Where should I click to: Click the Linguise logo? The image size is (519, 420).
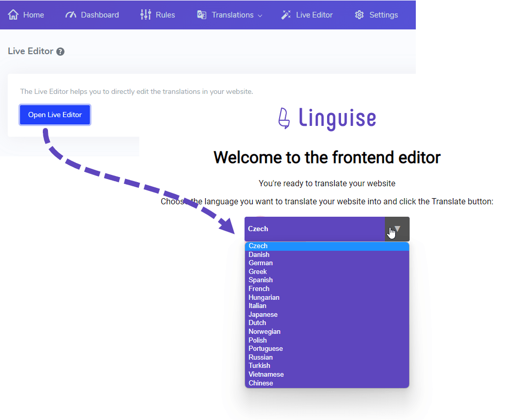coord(327,119)
